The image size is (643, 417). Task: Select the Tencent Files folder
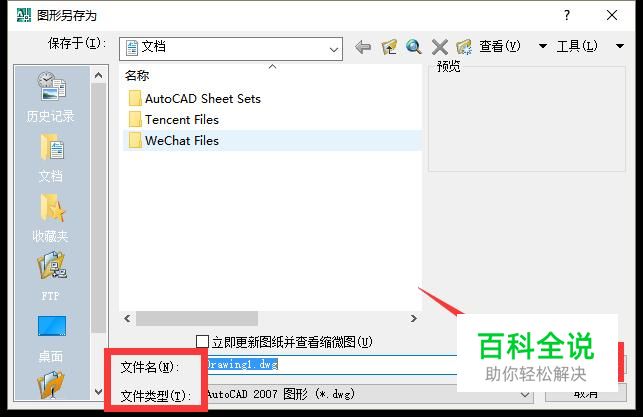click(x=182, y=120)
